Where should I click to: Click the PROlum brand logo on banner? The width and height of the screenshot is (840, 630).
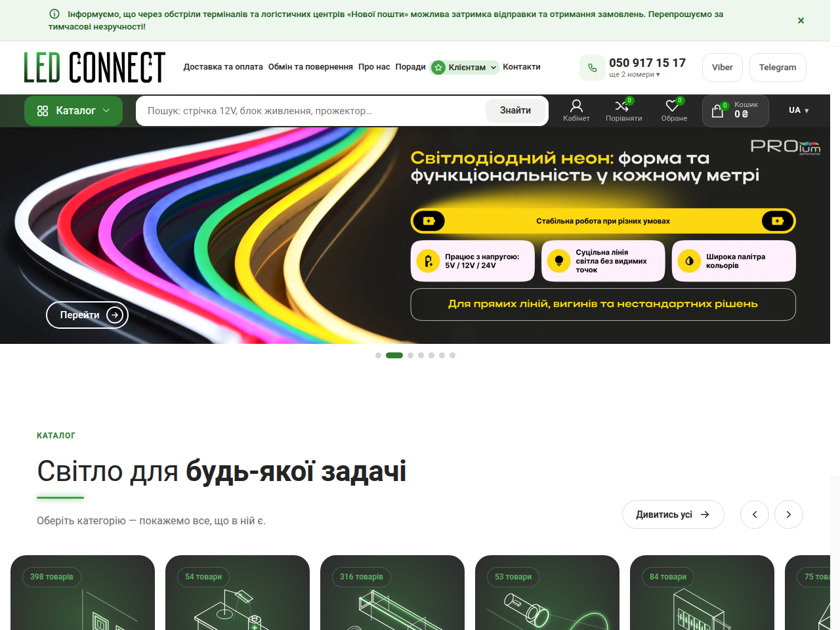pyautogui.click(x=786, y=146)
